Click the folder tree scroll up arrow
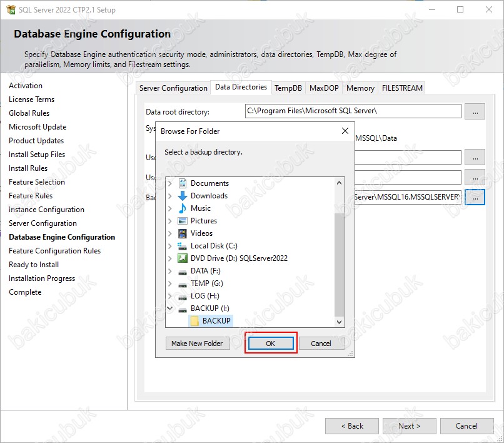Viewport: 504px width, 443px height. (x=339, y=183)
